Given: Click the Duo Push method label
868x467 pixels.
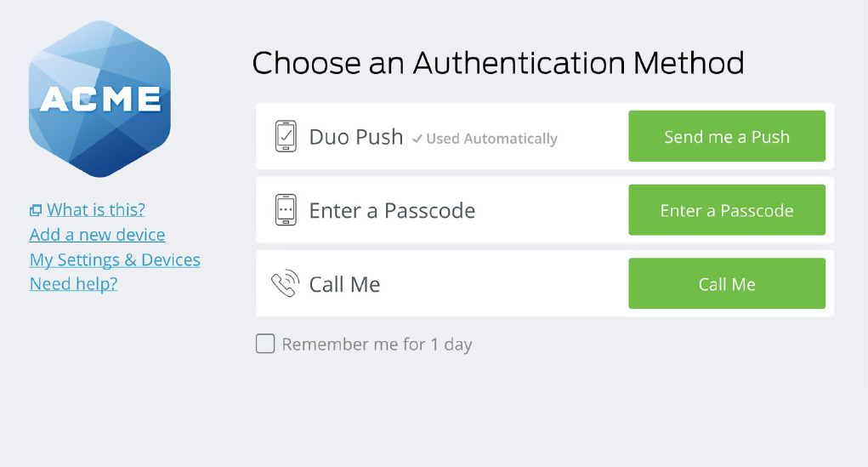Looking at the screenshot, I should (355, 137).
